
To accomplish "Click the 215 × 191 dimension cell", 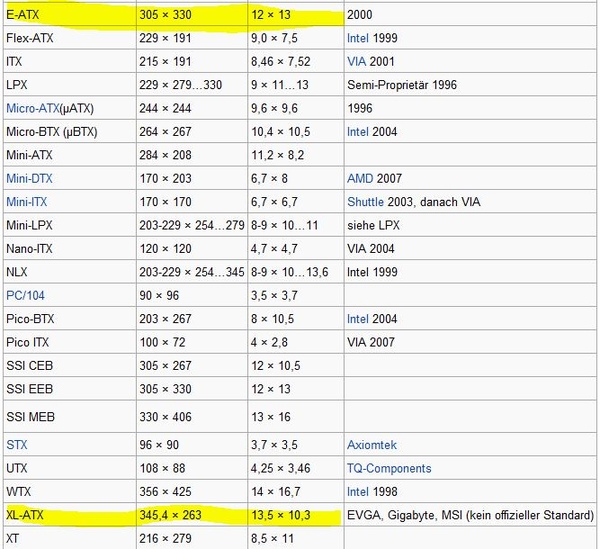I will click(x=192, y=61).
